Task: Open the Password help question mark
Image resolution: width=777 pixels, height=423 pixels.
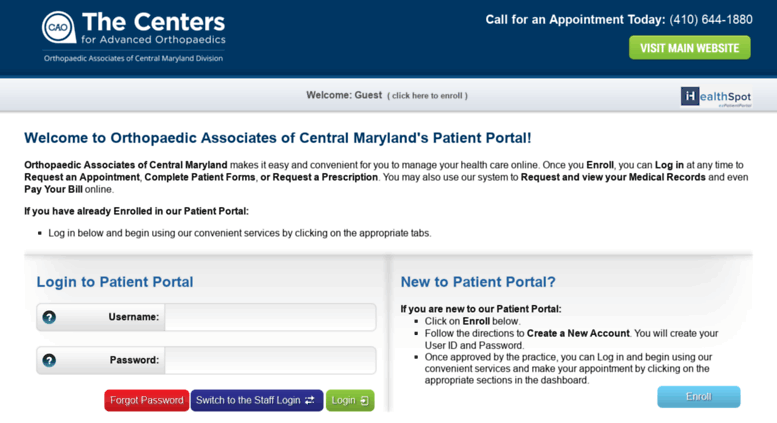Action: point(49,360)
